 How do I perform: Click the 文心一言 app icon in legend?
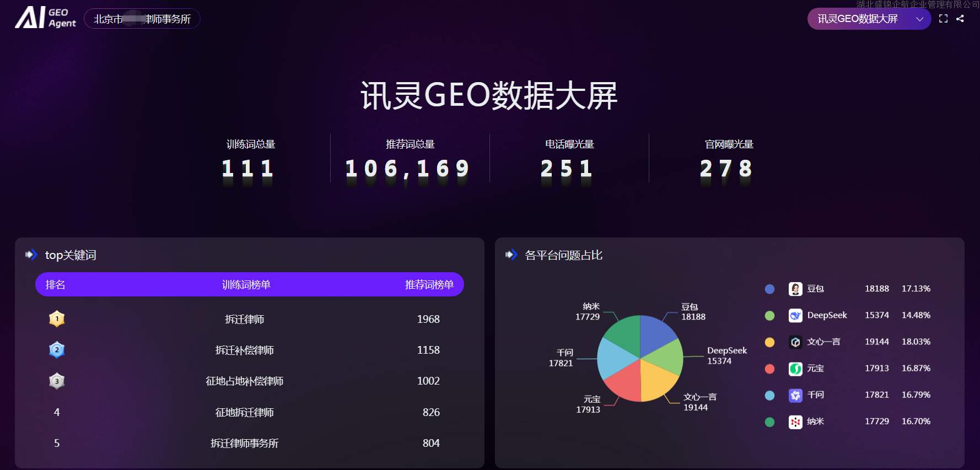click(x=795, y=342)
